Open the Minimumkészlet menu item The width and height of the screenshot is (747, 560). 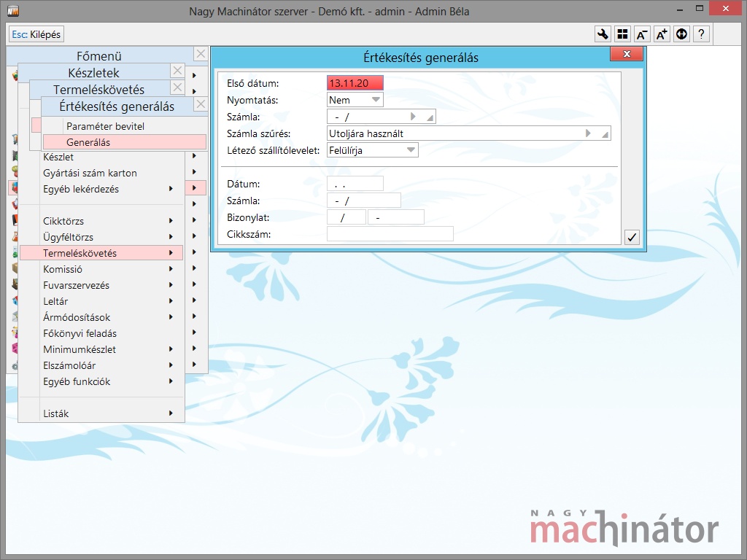click(101, 349)
